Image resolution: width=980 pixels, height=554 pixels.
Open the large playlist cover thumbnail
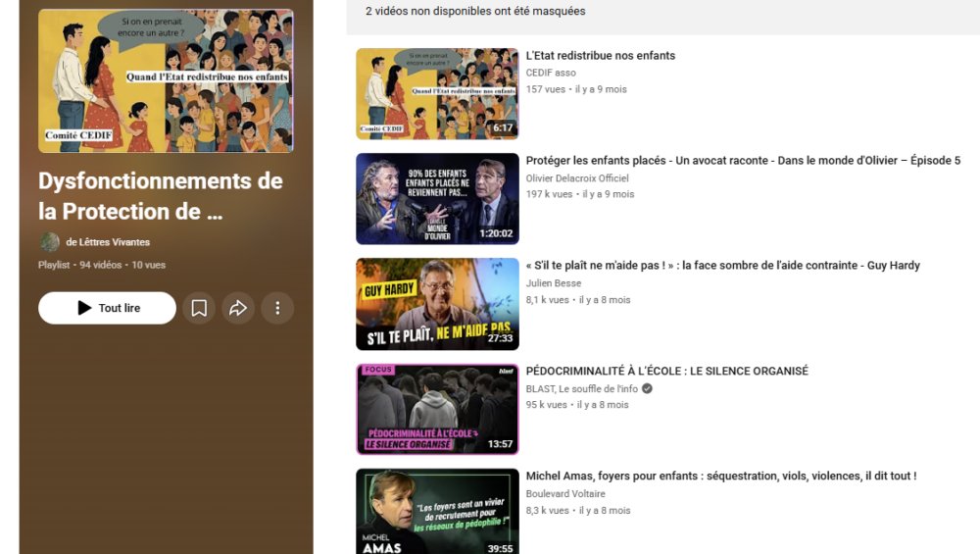click(166, 80)
